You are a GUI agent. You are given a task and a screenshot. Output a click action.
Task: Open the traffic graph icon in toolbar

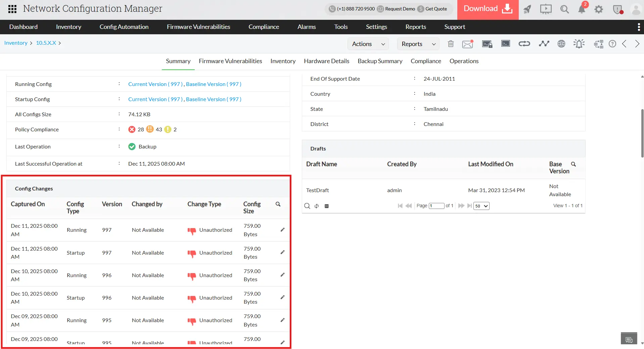click(544, 44)
